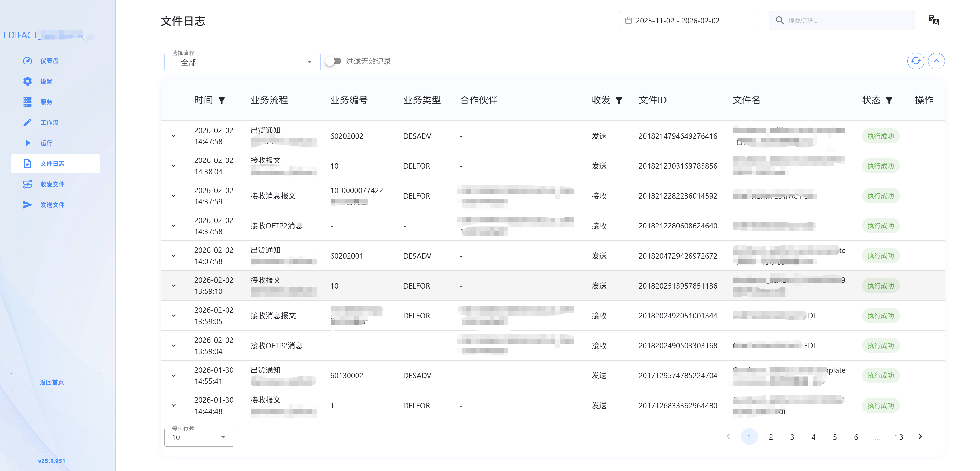Expand row with file ID 2018202513957851136
980x471 pixels.
pyautogui.click(x=173, y=286)
